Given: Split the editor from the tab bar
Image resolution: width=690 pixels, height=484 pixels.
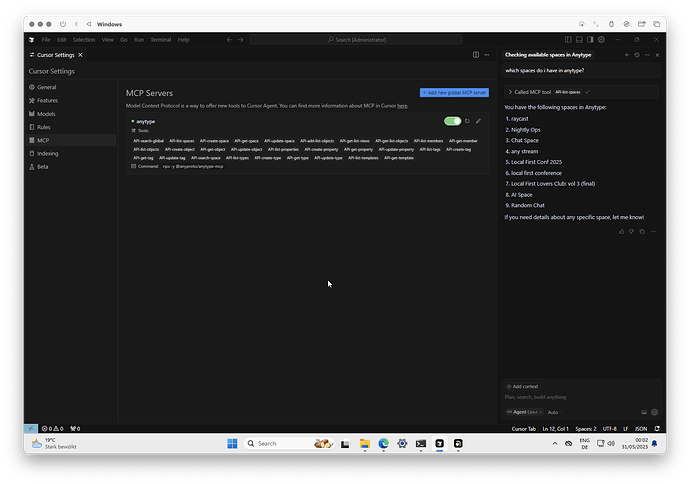Looking at the screenshot, I should (x=476, y=55).
